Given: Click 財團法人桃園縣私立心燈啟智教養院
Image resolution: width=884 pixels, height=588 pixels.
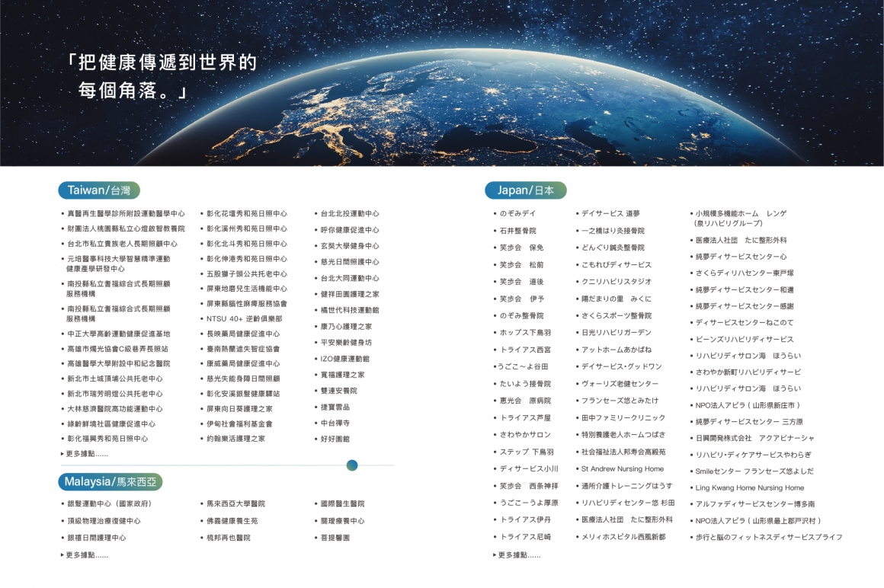Looking at the screenshot, I should (126, 228).
